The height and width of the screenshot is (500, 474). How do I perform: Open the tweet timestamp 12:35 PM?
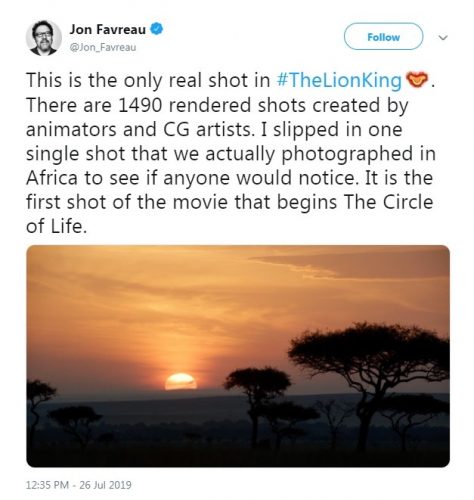(47, 485)
